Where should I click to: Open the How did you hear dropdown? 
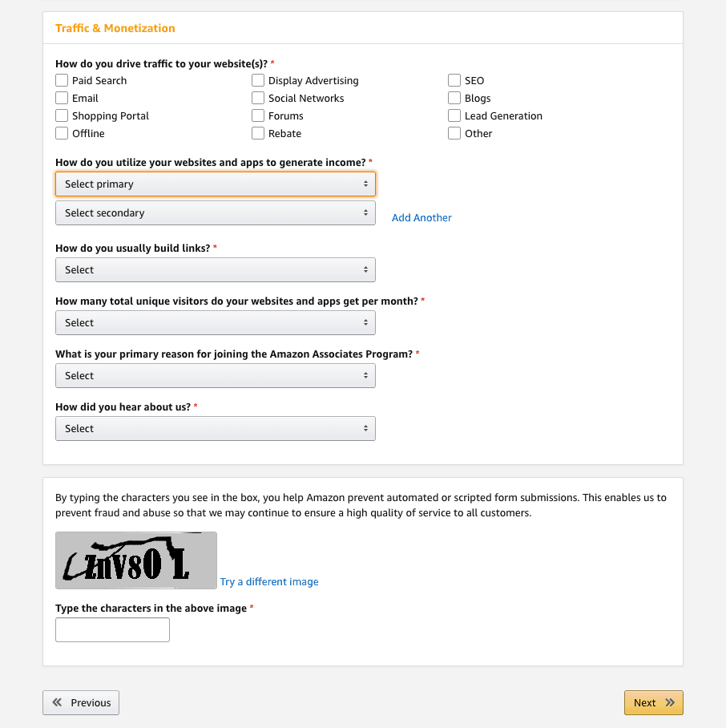click(215, 428)
